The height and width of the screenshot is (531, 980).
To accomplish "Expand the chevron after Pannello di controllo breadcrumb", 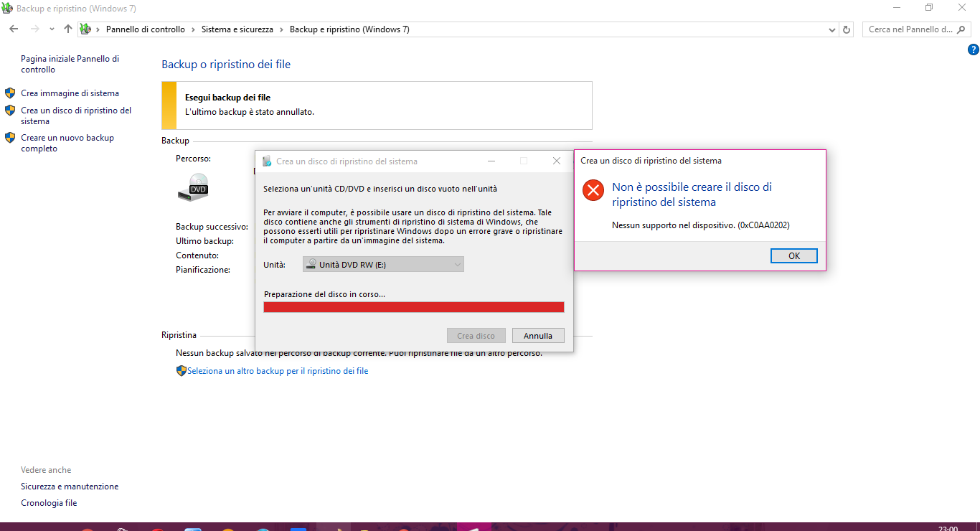I will tap(193, 29).
